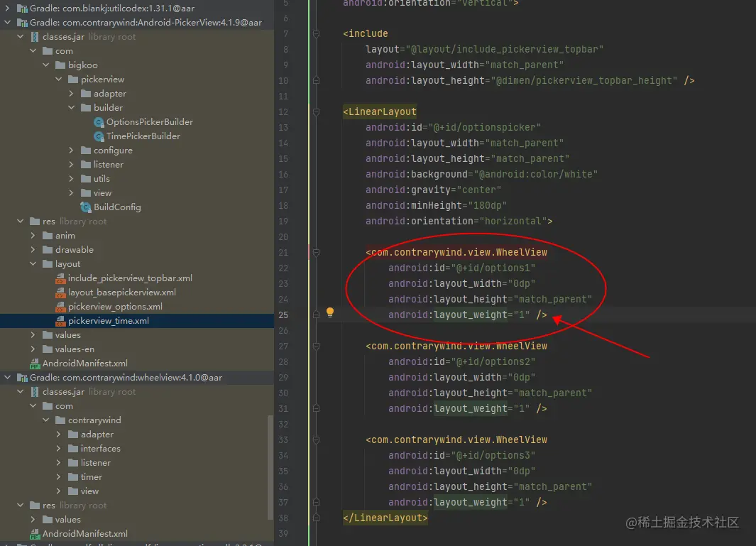Click the @+id/options2 attribute value

coord(493,361)
